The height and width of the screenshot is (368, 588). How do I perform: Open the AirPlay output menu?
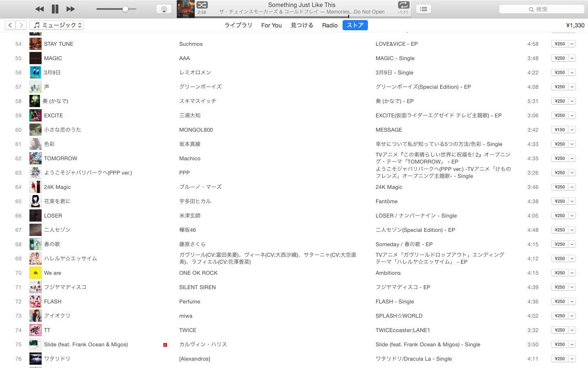pyautogui.click(x=164, y=9)
